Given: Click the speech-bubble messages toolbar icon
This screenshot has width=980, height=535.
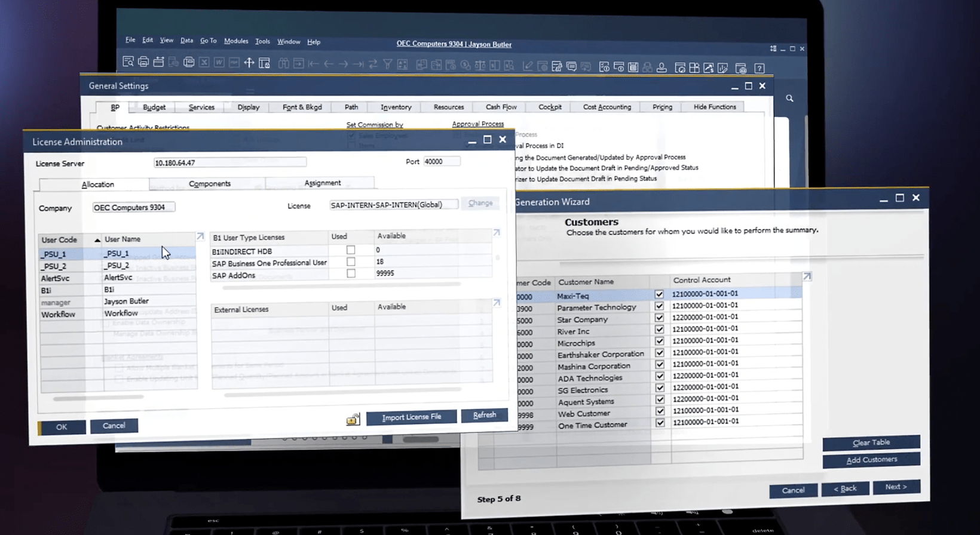Looking at the screenshot, I should (572, 66).
